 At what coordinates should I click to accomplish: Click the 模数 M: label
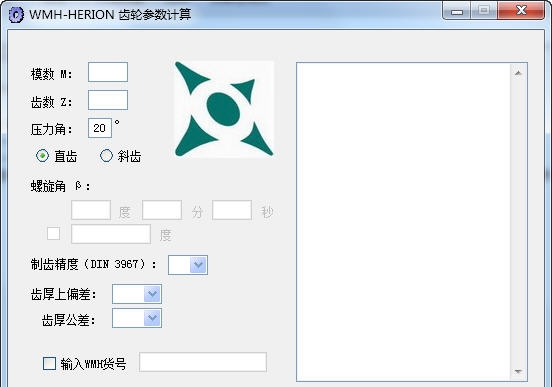point(51,74)
